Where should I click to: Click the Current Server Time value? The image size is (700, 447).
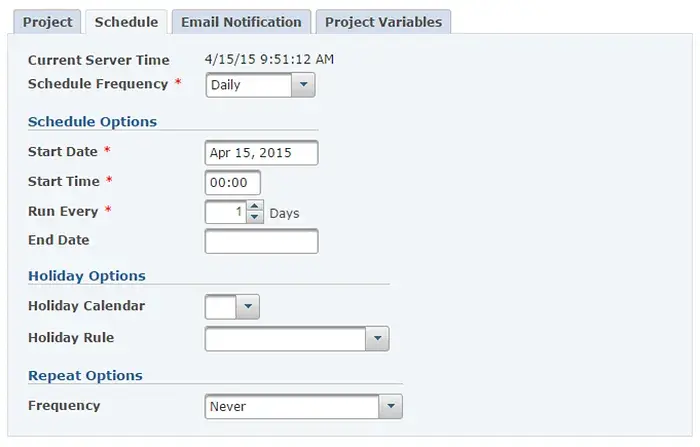coord(269,59)
